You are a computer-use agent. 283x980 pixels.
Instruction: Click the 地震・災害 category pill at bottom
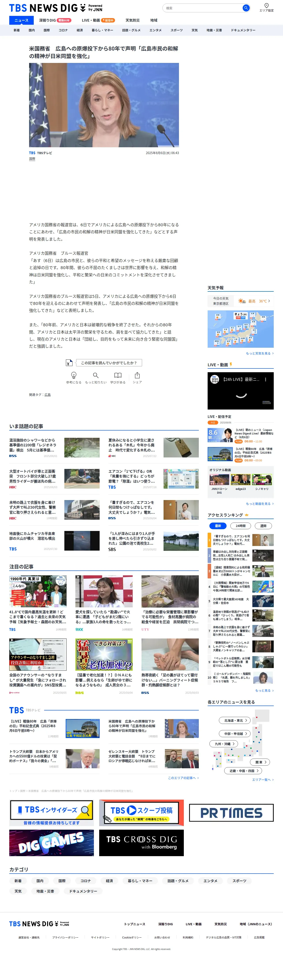pos(45,891)
